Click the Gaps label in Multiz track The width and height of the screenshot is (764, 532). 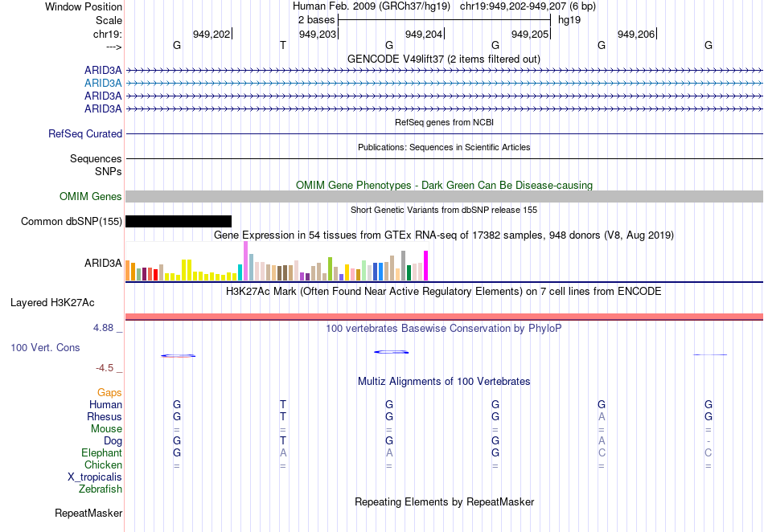(109, 393)
